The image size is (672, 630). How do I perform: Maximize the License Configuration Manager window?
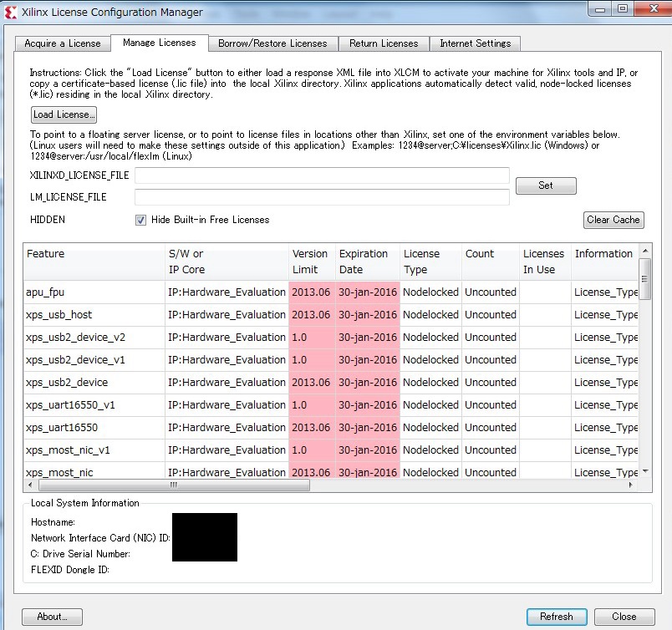click(x=623, y=9)
